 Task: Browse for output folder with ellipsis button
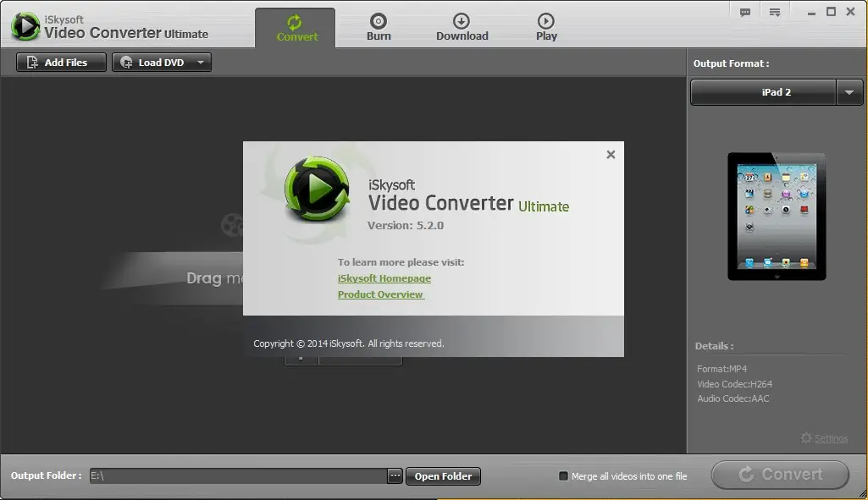395,475
